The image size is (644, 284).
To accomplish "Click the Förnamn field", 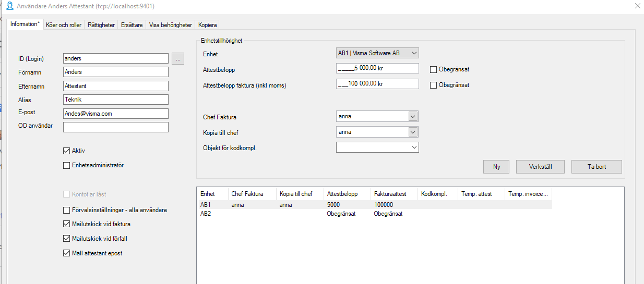I will pos(116,72).
